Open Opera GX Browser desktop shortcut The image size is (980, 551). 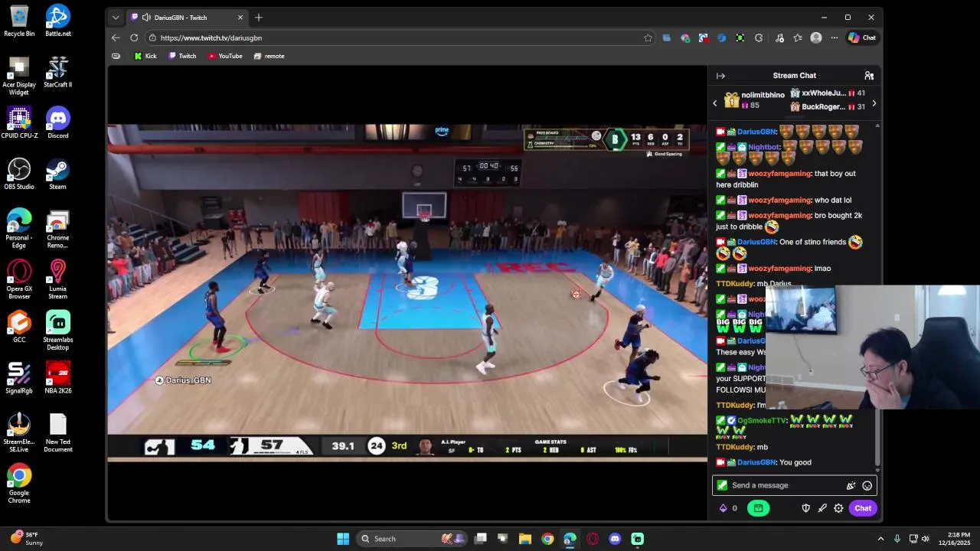point(19,279)
